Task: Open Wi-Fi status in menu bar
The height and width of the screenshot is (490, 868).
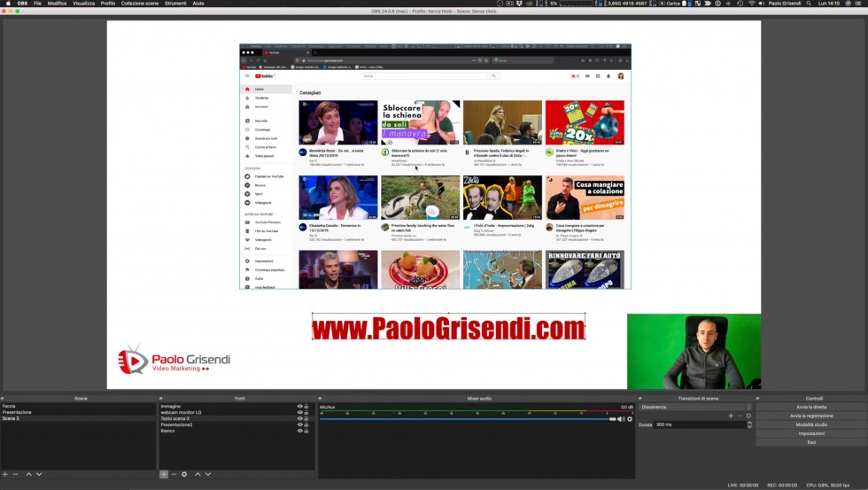Action: (x=751, y=4)
